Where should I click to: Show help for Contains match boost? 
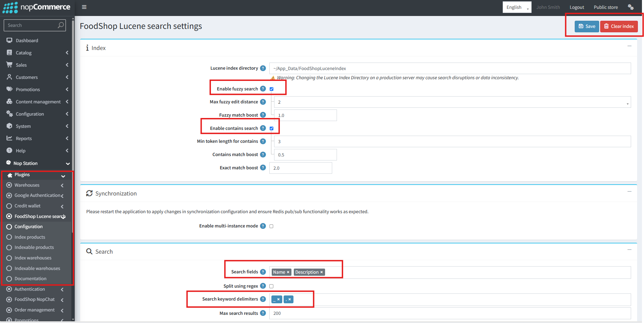263,154
